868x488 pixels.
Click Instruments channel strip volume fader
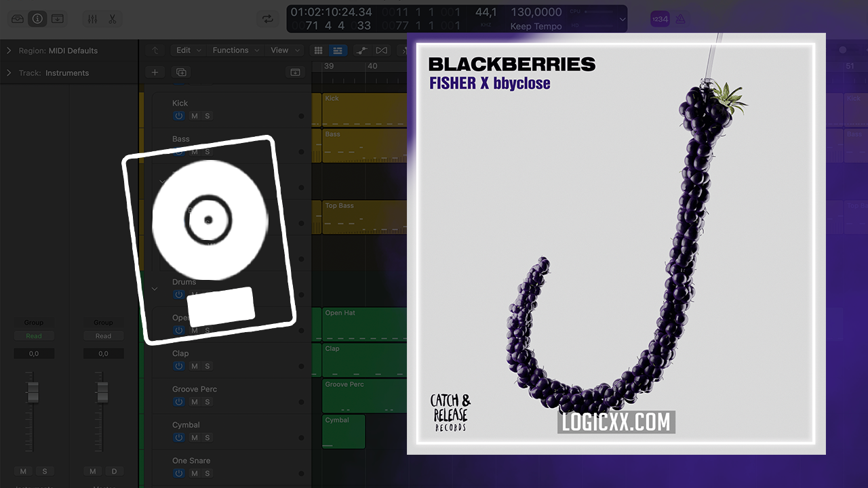click(33, 391)
